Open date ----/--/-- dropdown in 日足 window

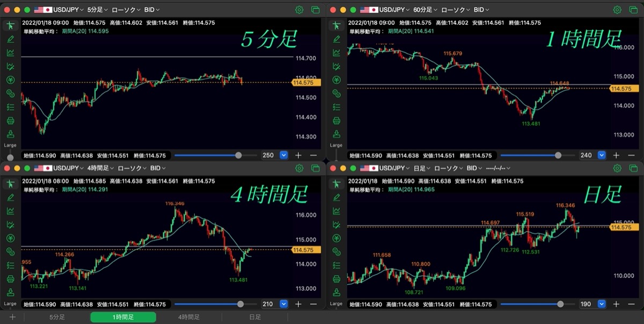[x=497, y=168]
